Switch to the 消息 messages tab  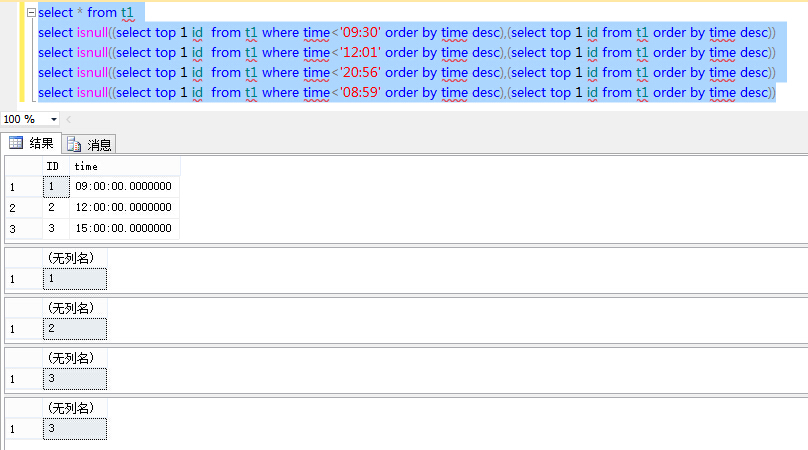point(89,145)
